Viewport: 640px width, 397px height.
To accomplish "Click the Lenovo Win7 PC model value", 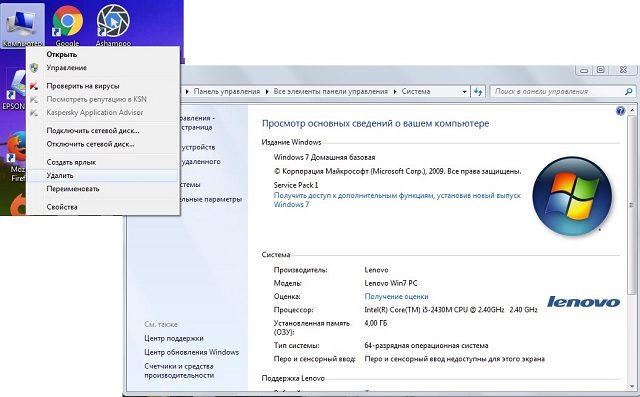I will pyautogui.click(x=391, y=283).
